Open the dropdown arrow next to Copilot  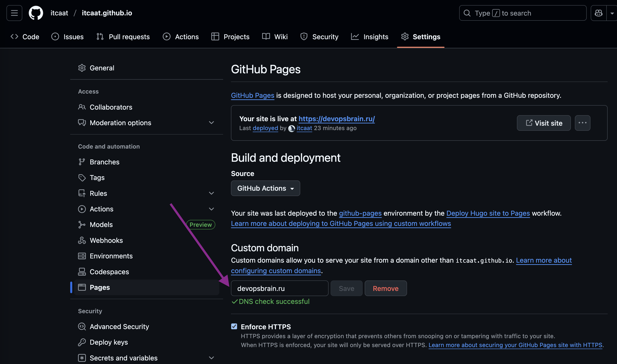coord(612,13)
